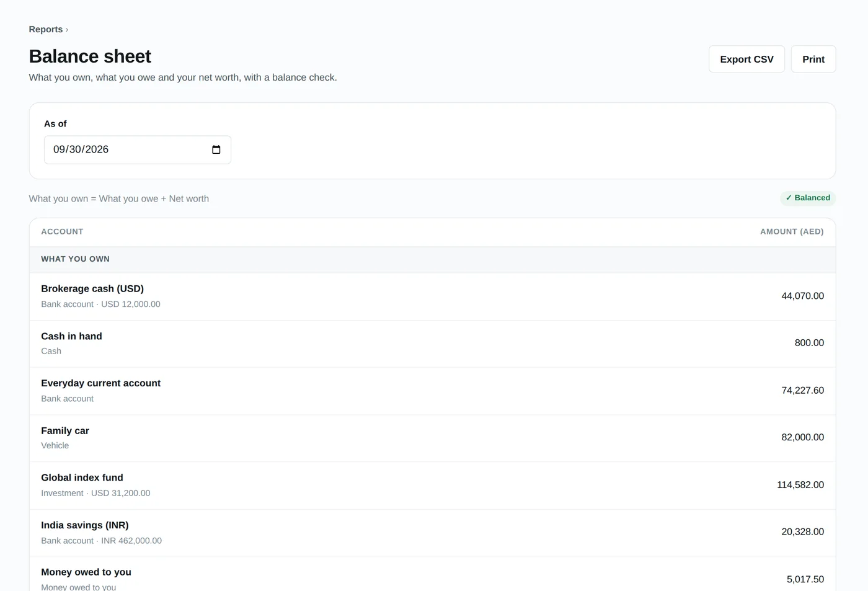This screenshot has width=868, height=591.
Task: Click the balance equation text above the table
Action: [x=119, y=198]
